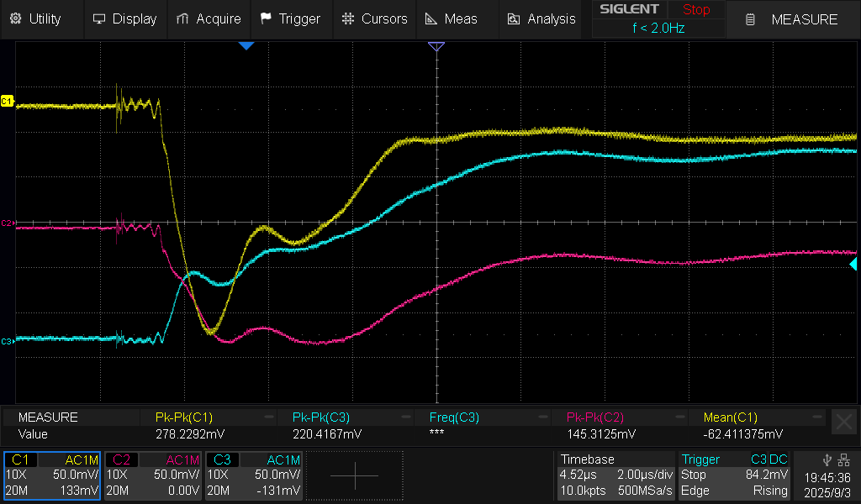This screenshot has width=861, height=504.
Task: Click the USB status icon
Action: tap(827, 459)
